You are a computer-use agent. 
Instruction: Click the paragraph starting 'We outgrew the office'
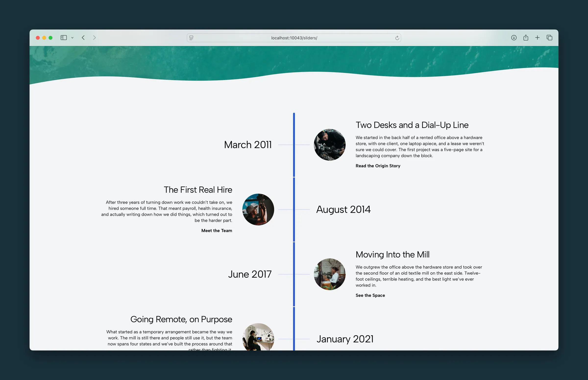pos(419,276)
